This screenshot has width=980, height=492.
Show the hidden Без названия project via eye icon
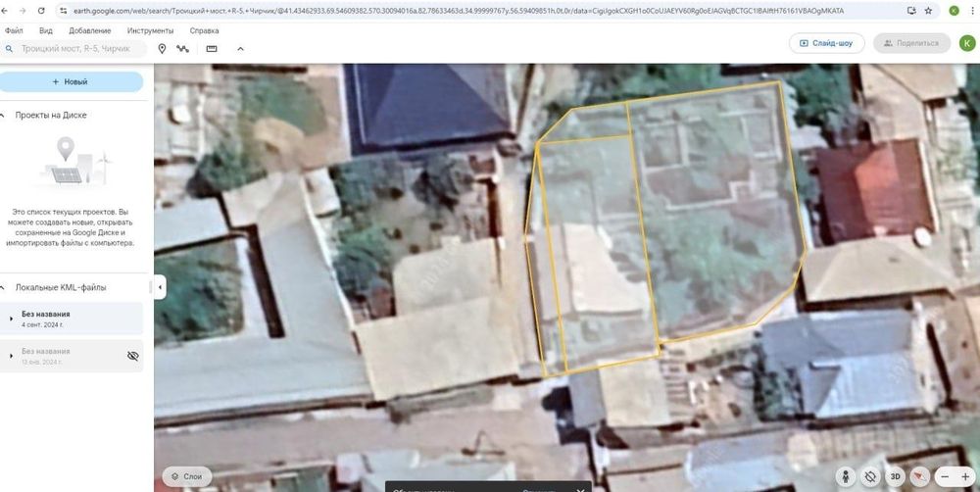pos(132,356)
